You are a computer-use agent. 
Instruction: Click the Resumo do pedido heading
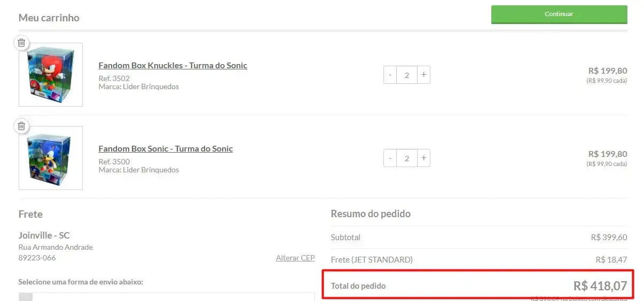point(371,214)
